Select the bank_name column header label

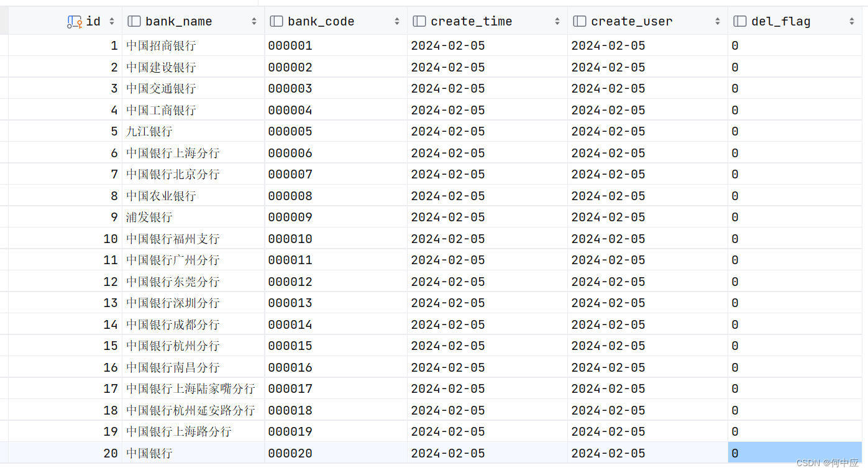pos(179,21)
